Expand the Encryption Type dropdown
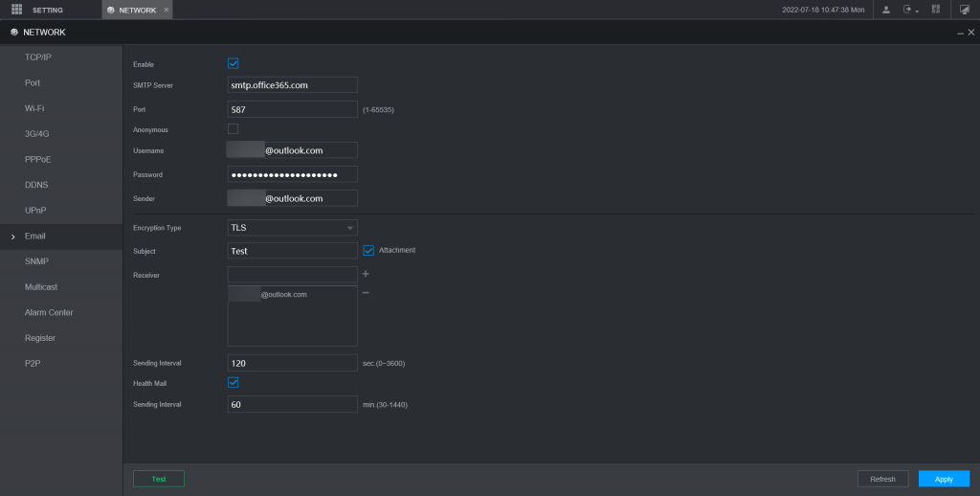 click(x=292, y=228)
